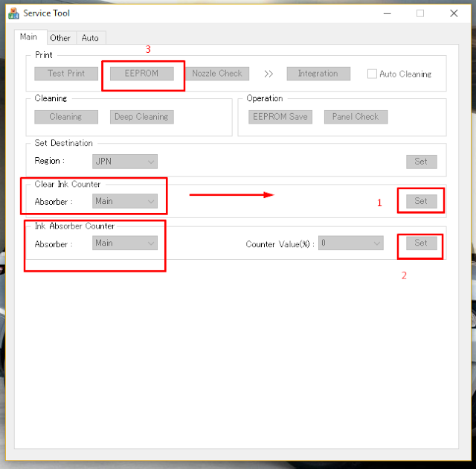Screen dimensions: 476x469
Task: Click the Integration button
Action: (x=318, y=74)
